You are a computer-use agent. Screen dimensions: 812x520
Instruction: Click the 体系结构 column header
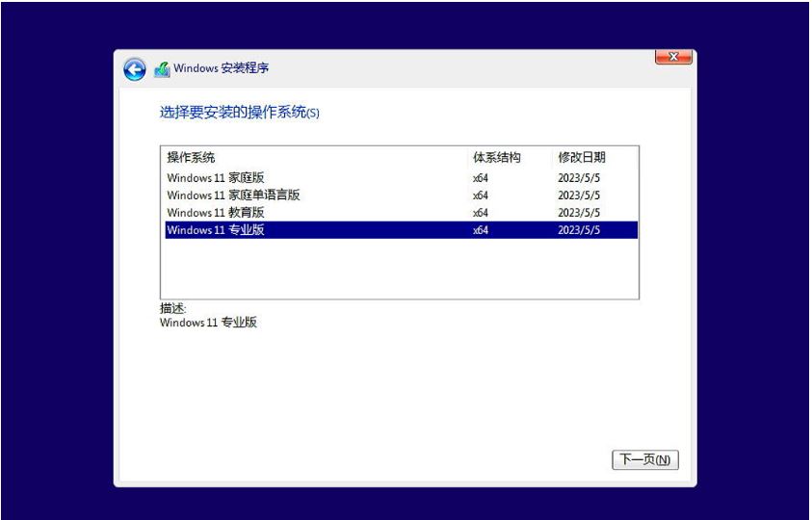(496, 157)
